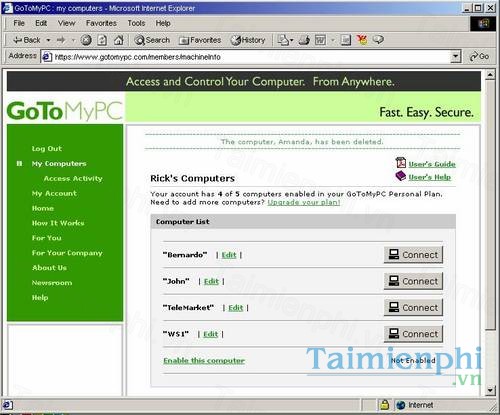The width and height of the screenshot is (500, 415).
Task: Open the Edit icon dropdown arrow
Action: [333, 40]
